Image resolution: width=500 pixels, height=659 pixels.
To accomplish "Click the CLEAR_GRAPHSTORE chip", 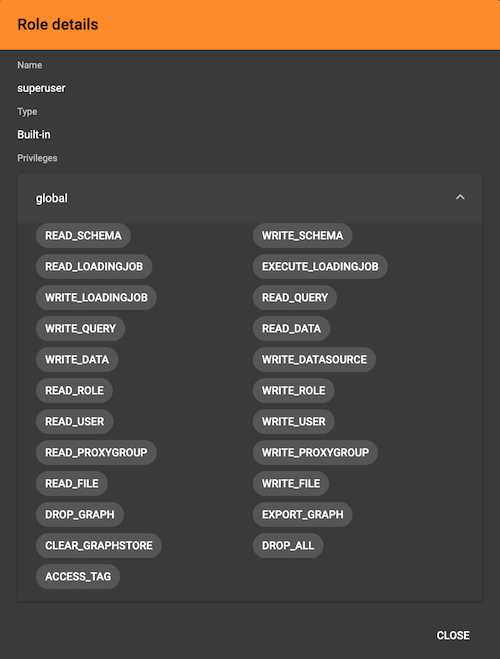I will (99, 546).
